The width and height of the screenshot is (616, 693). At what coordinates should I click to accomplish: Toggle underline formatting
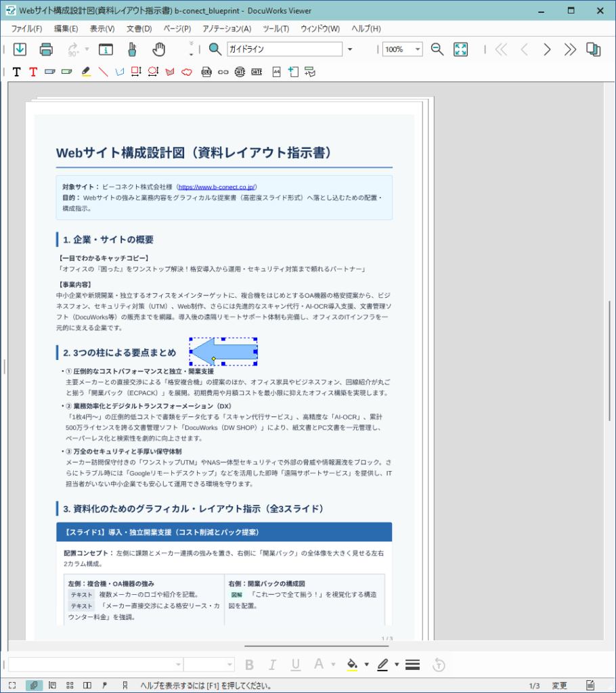click(x=296, y=665)
